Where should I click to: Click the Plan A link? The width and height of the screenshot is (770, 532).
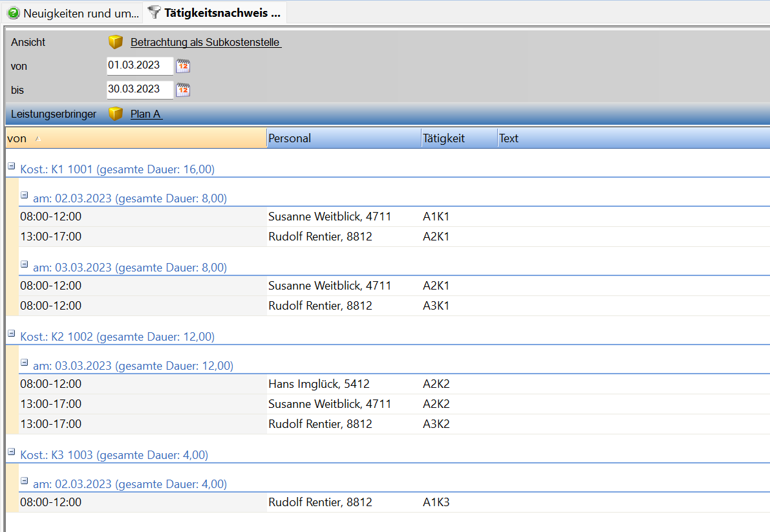tap(146, 114)
